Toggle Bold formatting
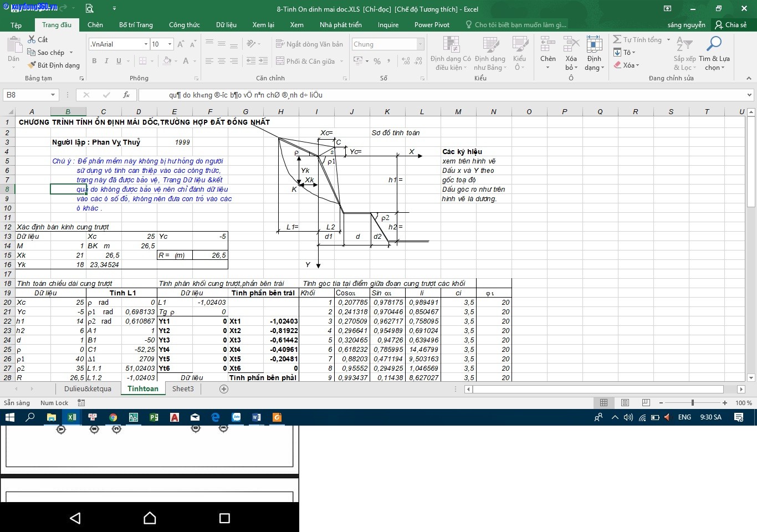The width and height of the screenshot is (757, 532). coord(94,61)
